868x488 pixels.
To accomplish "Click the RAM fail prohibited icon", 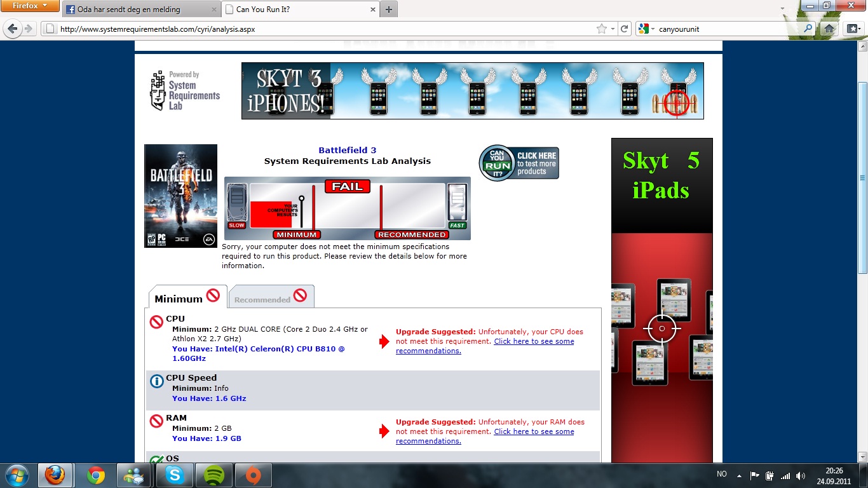I will pos(156,421).
